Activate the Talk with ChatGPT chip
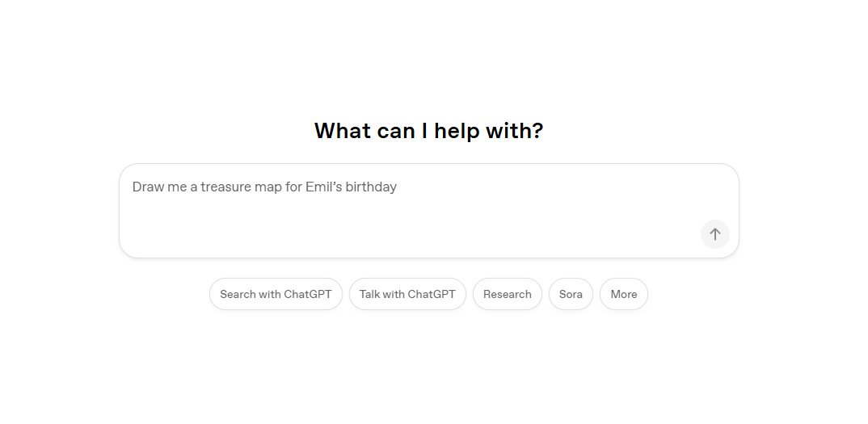 (407, 294)
